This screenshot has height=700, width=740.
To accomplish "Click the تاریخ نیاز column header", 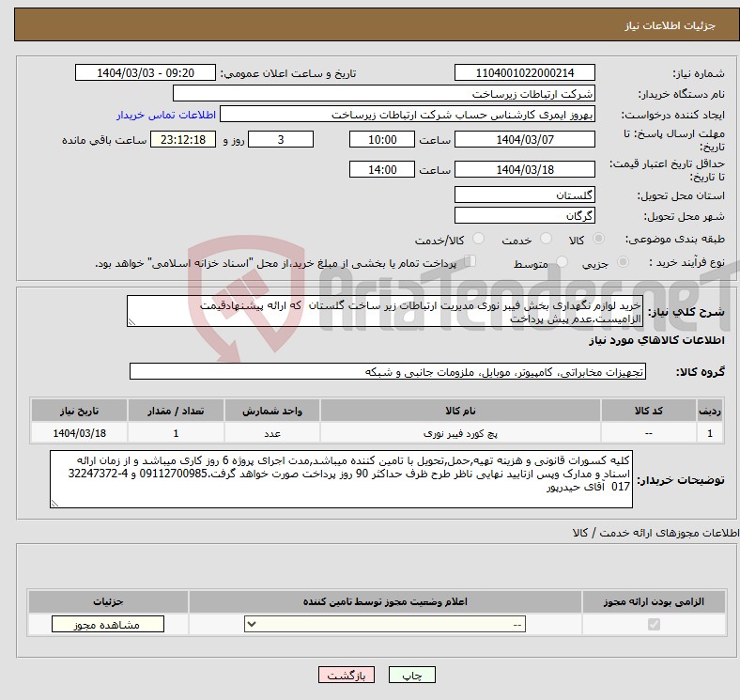I will coord(79,411).
